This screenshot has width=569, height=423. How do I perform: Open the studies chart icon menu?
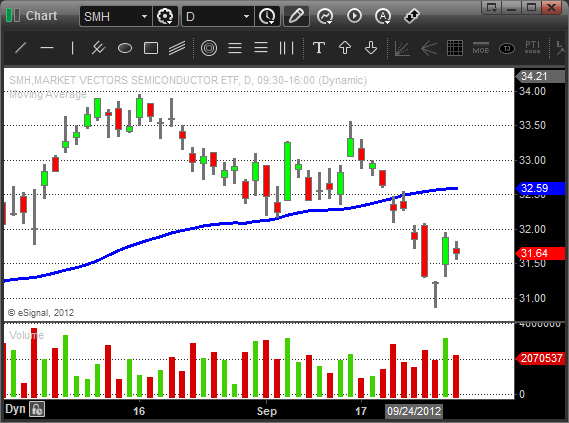[325, 16]
